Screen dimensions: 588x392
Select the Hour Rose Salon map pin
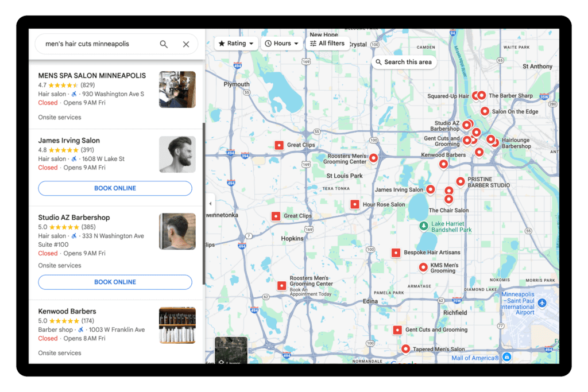pos(355,205)
